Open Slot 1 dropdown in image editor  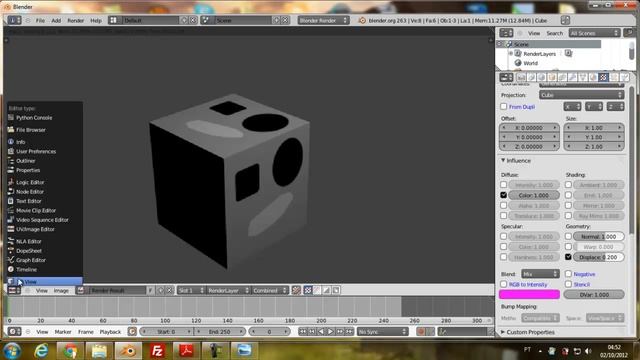(191, 290)
